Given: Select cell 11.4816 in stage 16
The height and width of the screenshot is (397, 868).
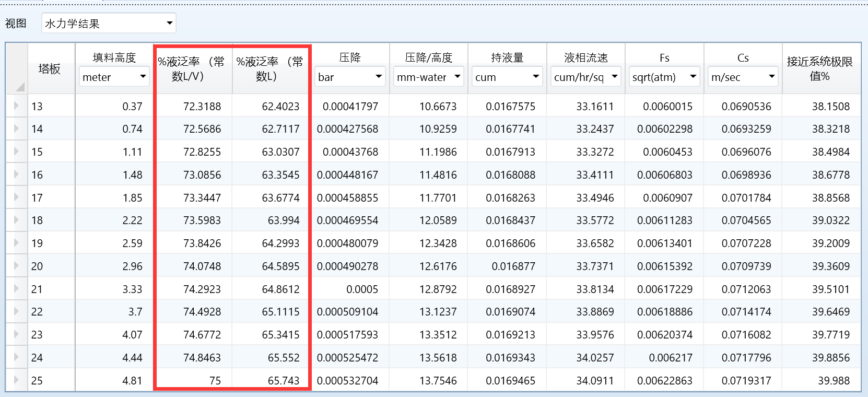Looking at the screenshot, I should point(429,174).
